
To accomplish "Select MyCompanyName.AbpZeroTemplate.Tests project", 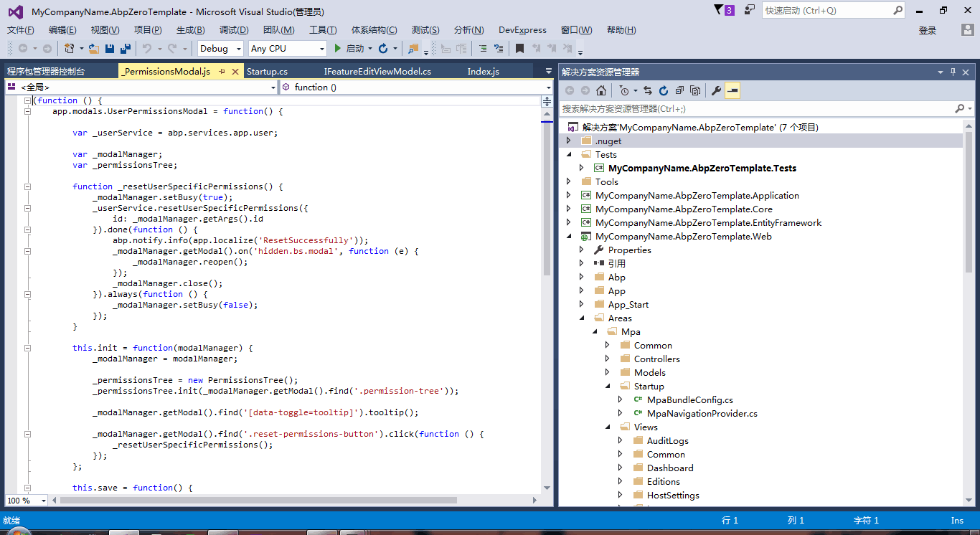I will (702, 169).
